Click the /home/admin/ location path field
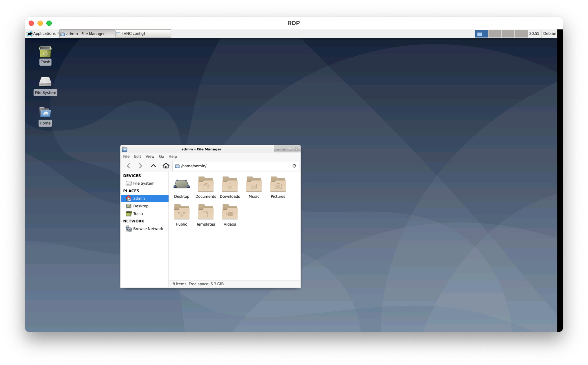 tap(234, 166)
